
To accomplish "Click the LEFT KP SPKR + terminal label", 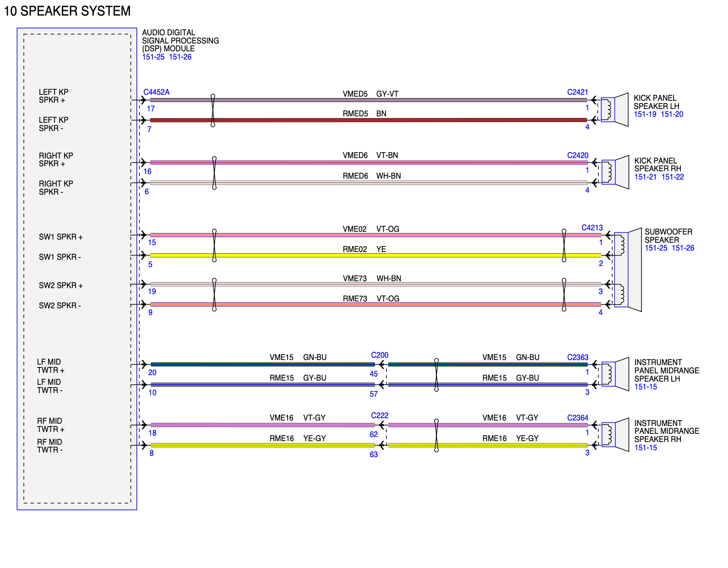I will coord(54,96).
